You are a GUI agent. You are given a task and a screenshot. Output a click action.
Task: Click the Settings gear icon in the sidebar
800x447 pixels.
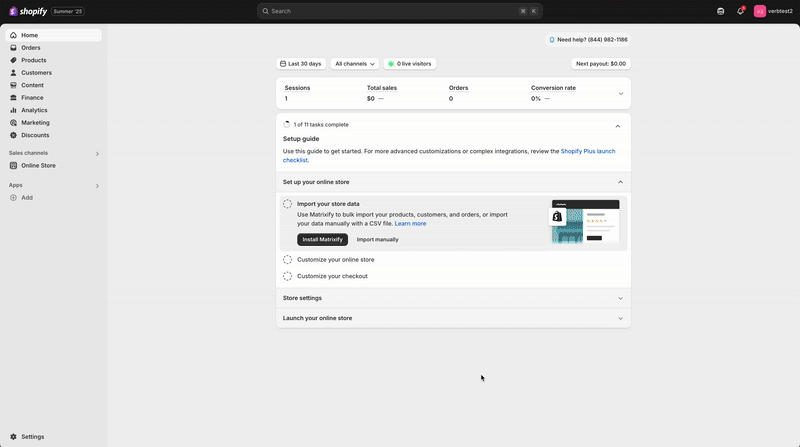(x=13, y=437)
